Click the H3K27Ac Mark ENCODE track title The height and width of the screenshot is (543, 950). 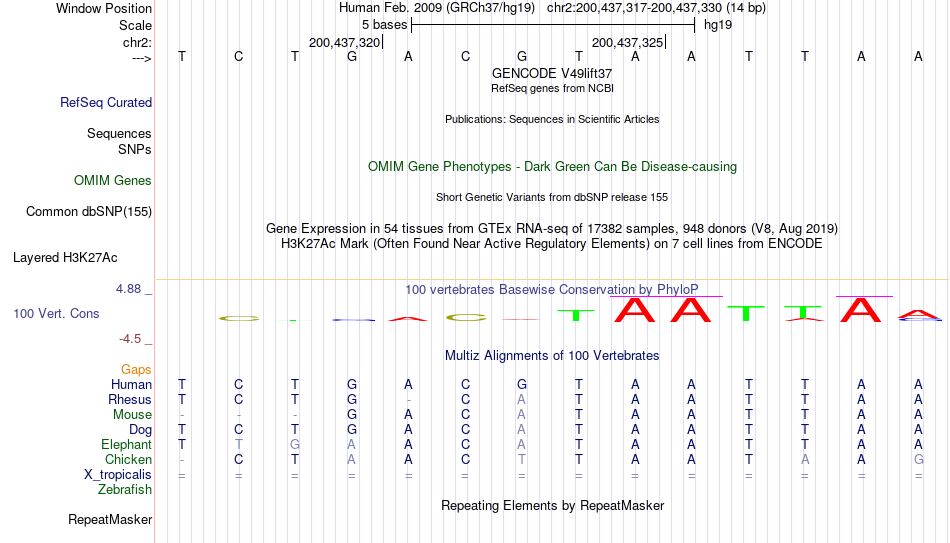[x=552, y=244]
